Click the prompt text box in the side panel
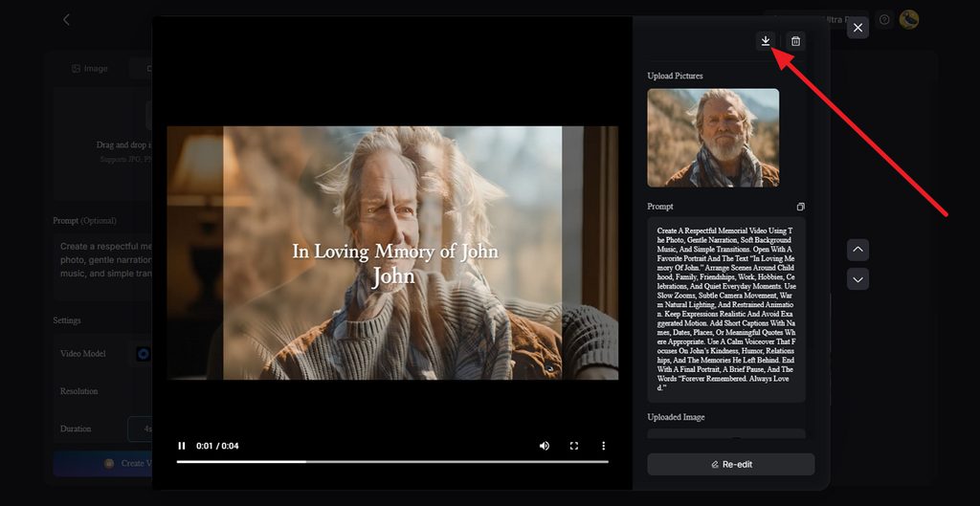This screenshot has width=980, height=506. (726, 309)
